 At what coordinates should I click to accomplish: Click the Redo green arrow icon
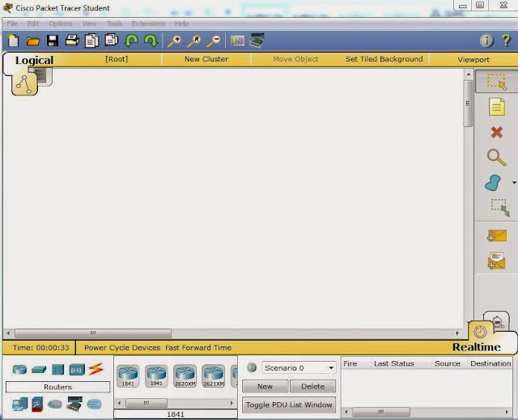tap(151, 40)
